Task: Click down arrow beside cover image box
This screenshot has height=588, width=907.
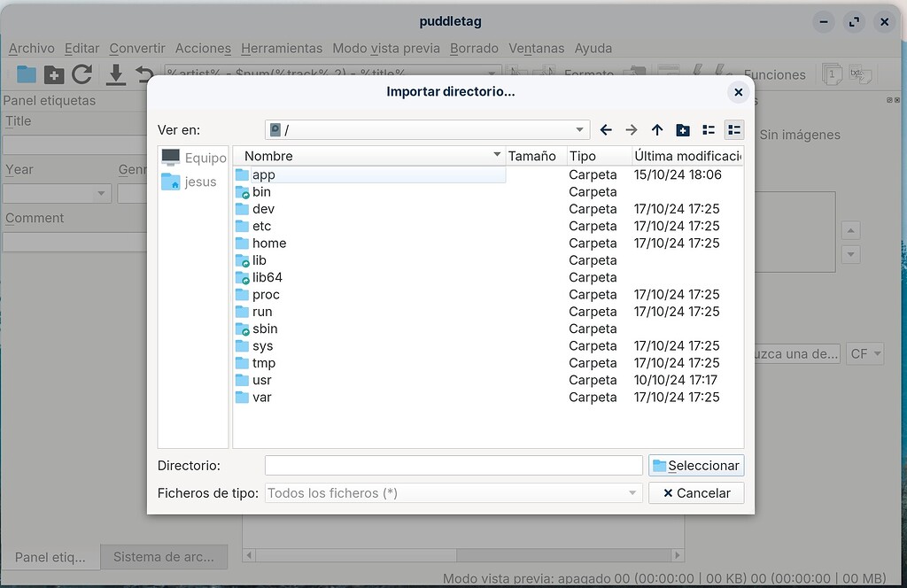Action: [x=850, y=254]
